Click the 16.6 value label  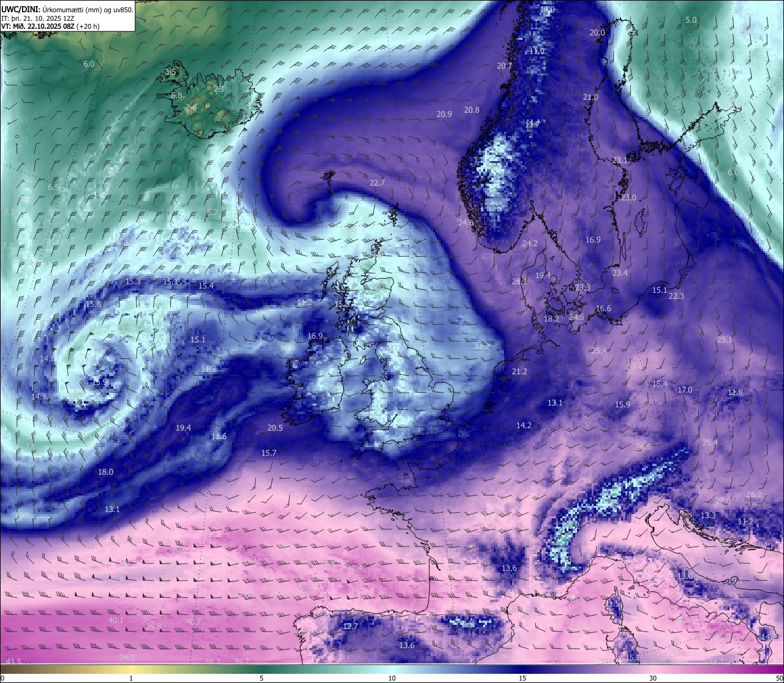point(603,308)
